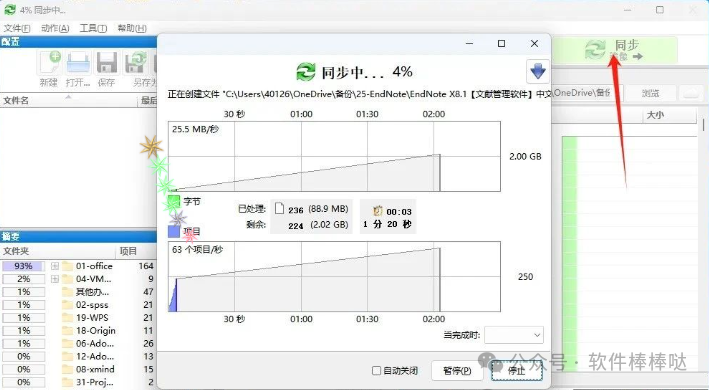Click the remaining time 1 分 20 秒
The image size is (709, 390).
tap(388, 224)
